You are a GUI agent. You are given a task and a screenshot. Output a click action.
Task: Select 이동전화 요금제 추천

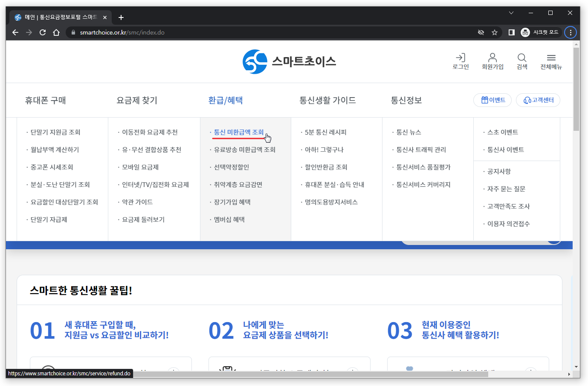click(150, 132)
